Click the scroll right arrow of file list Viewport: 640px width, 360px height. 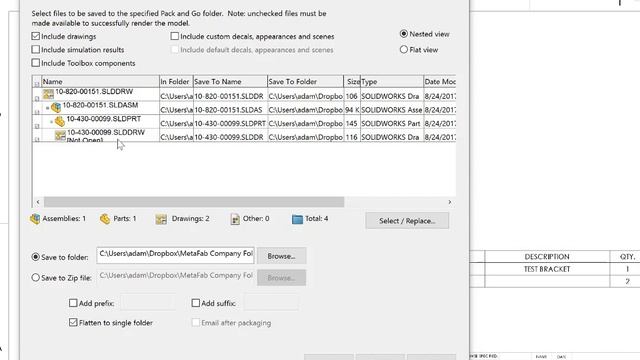[x=450, y=202]
